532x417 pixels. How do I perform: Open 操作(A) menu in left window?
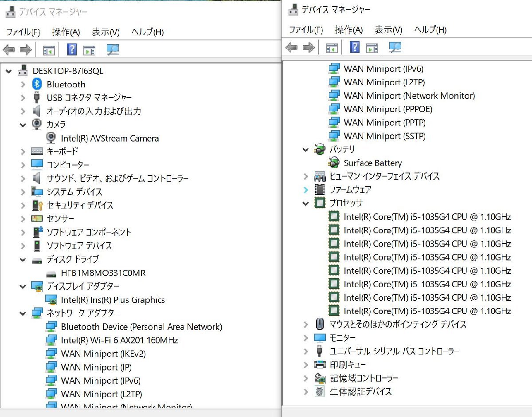click(x=66, y=32)
